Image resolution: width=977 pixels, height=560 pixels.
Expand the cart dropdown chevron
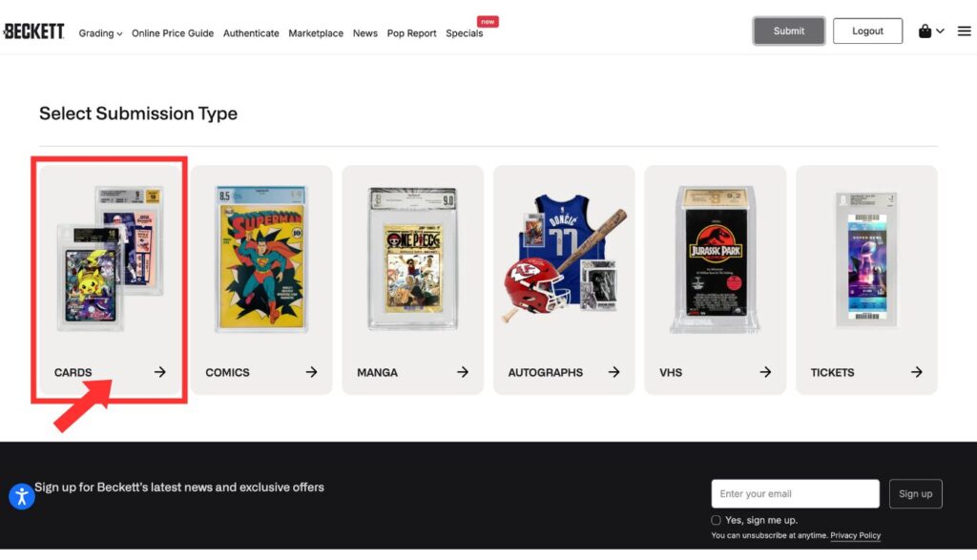pyautogui.click(x=940, y=31)
